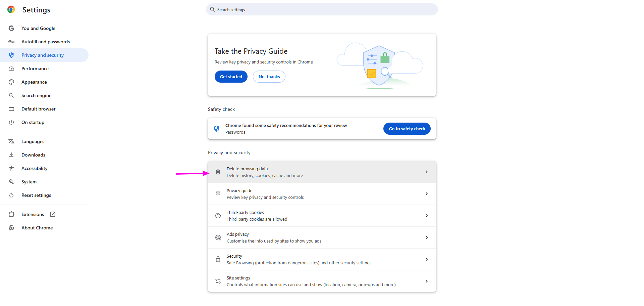Screen dimensions: 644x306
Task: Click the shield icon in Safety check card
Action: 217,129
